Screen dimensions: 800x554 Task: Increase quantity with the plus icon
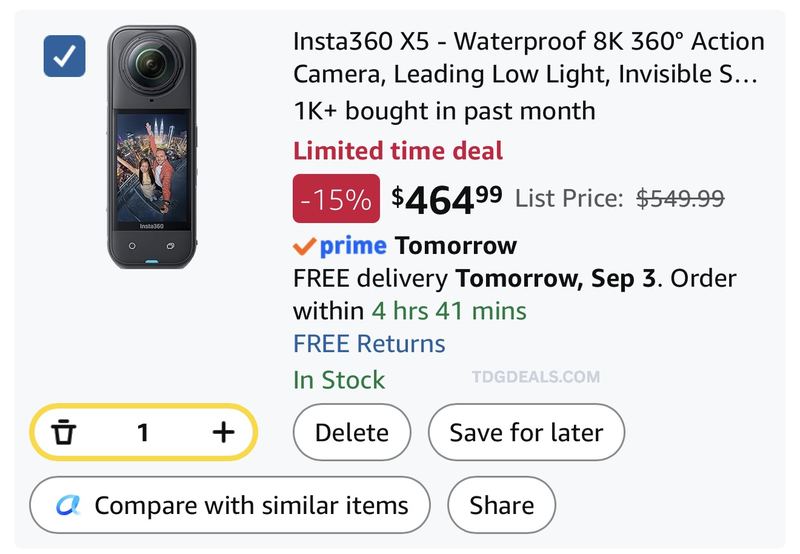pos(223,432)
